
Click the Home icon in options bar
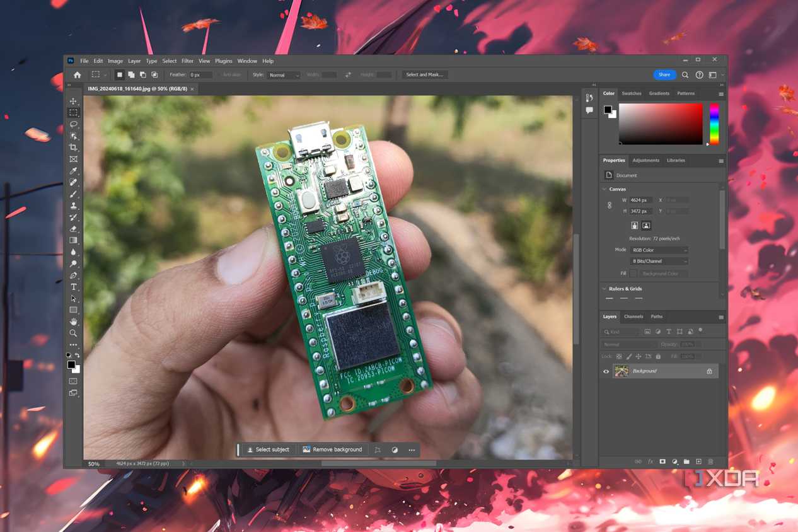(x=77, y=74)
